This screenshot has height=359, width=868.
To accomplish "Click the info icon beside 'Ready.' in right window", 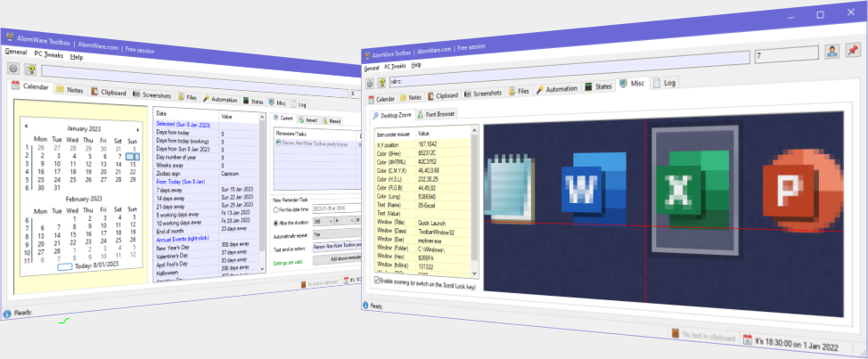I will [365, 305].
